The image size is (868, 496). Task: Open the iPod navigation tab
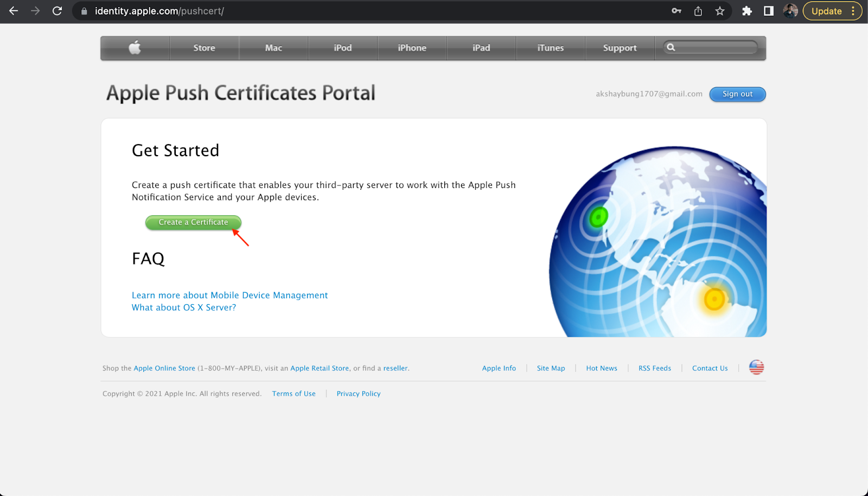click(343, 48)
